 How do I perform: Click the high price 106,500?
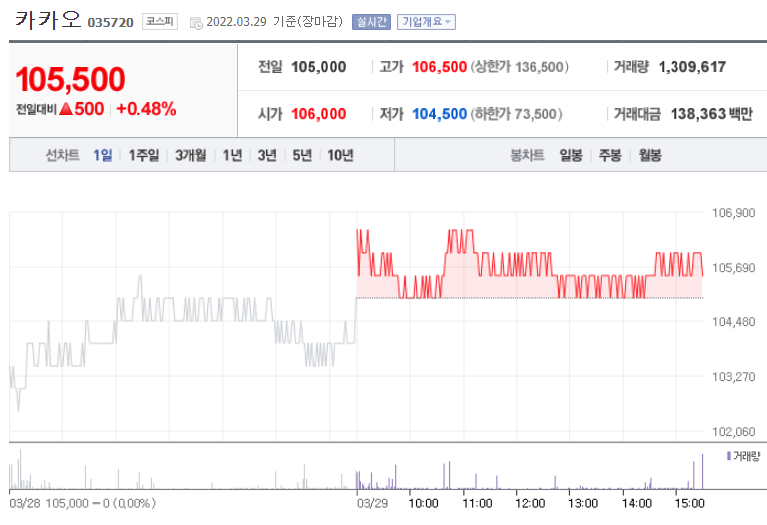tap(439, 67)
